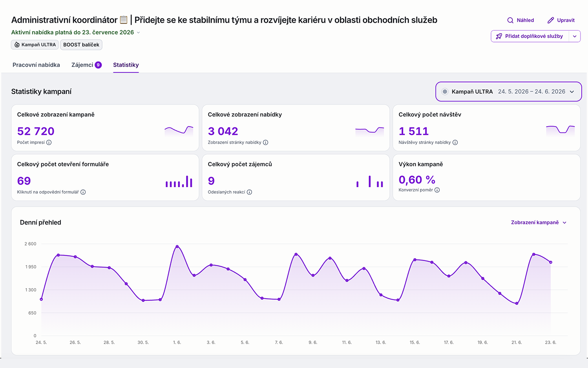The image size is (588, 368).
Task: Click the peak data point at 1. 6.
Action: click(177, 246)
